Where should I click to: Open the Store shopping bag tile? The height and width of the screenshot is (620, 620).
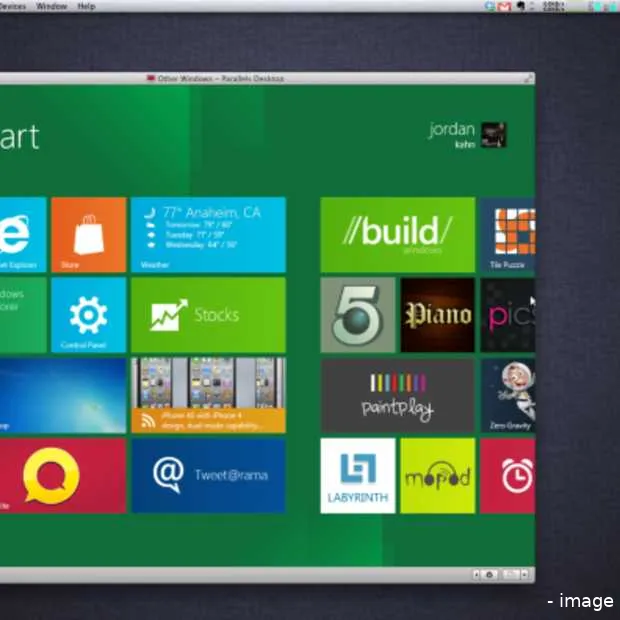(89, 235)
